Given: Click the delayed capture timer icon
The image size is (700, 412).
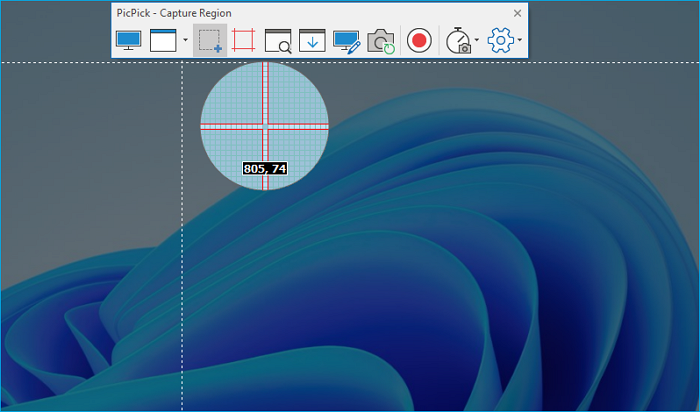Looking at the screenshot, I should 458,41.
